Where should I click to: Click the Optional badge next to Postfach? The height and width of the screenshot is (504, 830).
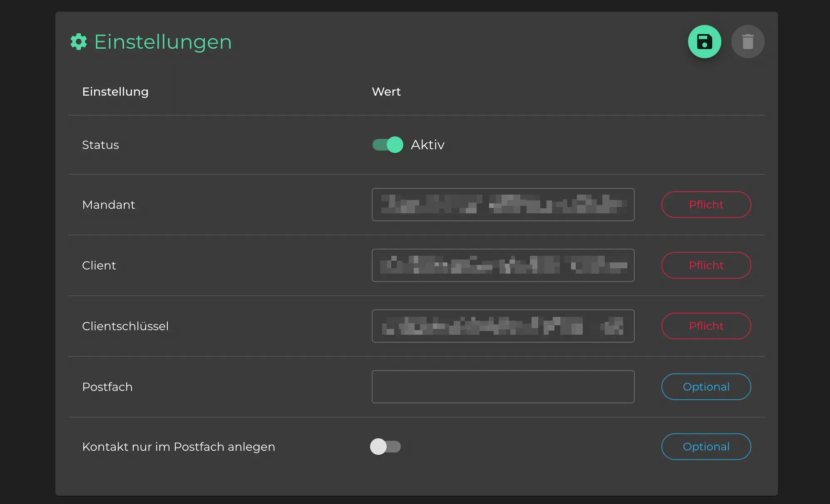[707, 386]
